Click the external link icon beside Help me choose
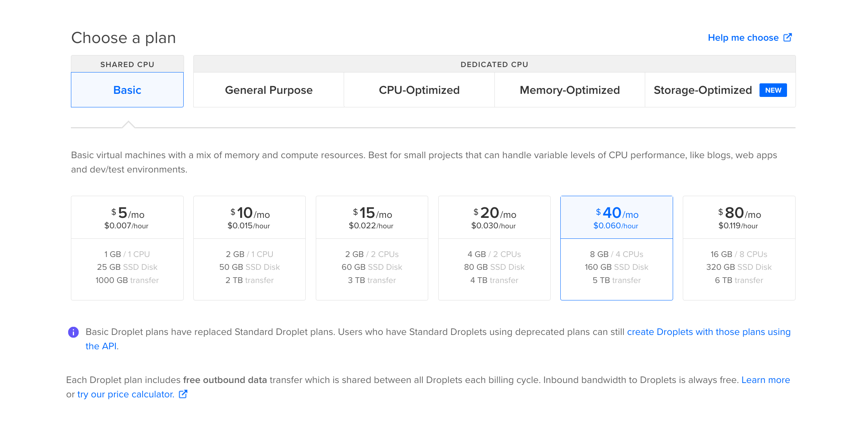 pyautogui.click(x=787, y=38)
